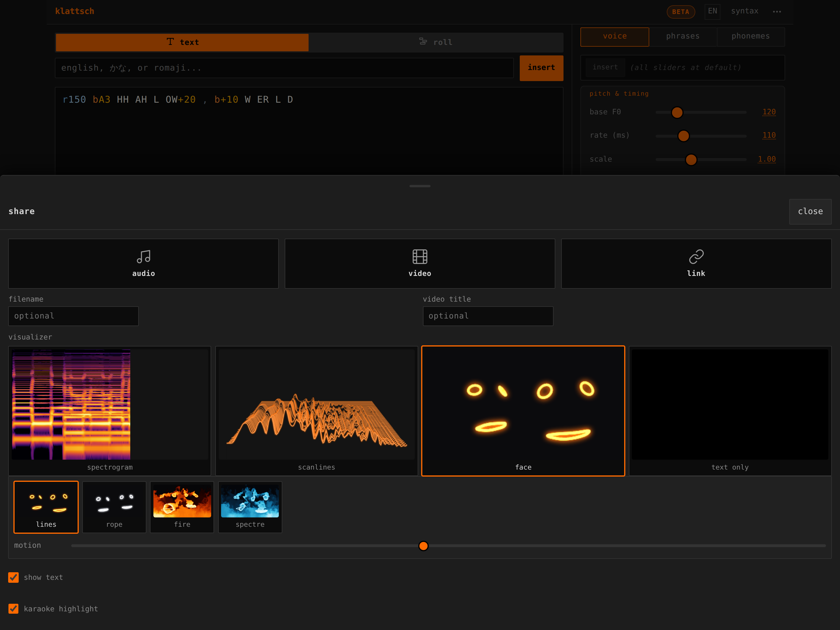
Task: Click the scale value 1.00
Action: [x=767, y=159]
